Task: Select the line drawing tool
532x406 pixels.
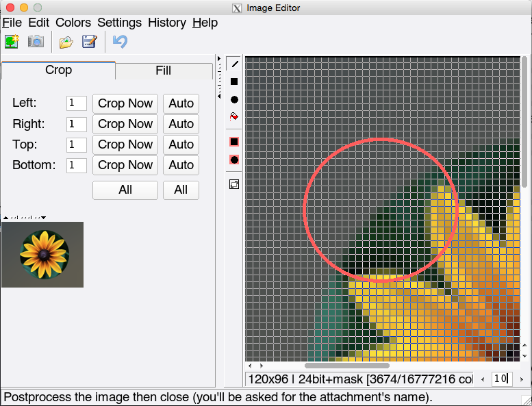Action: tap(234, 64)
